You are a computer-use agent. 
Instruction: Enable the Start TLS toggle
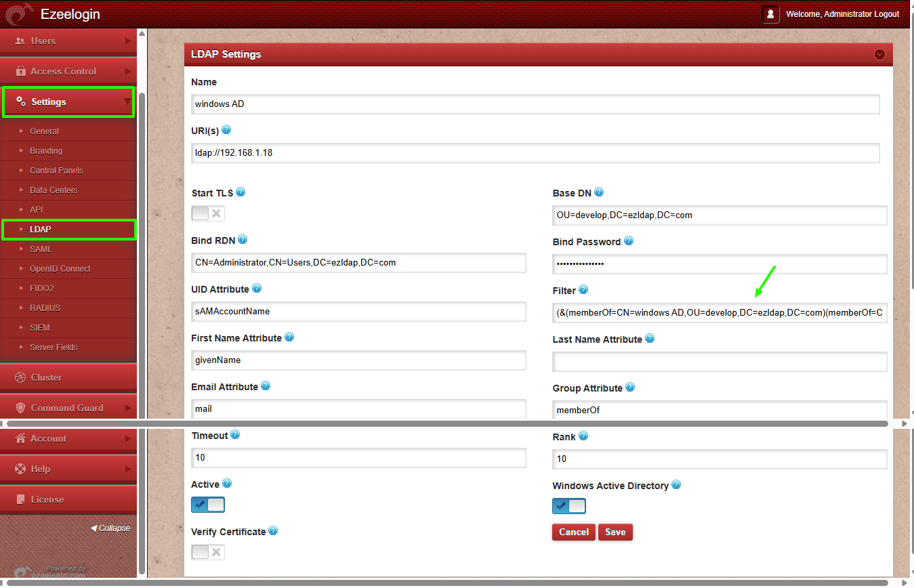pyautogui.click(x=208, y=214)
